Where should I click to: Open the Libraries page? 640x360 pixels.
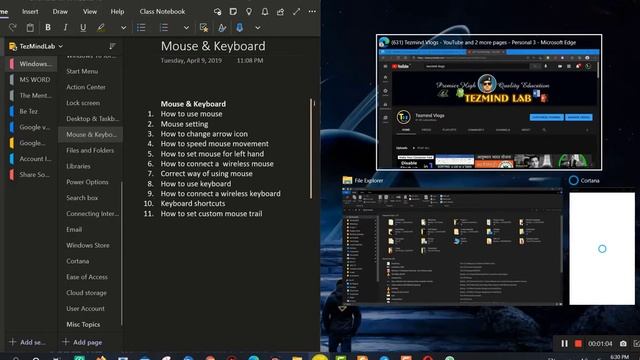pos(90,166)
